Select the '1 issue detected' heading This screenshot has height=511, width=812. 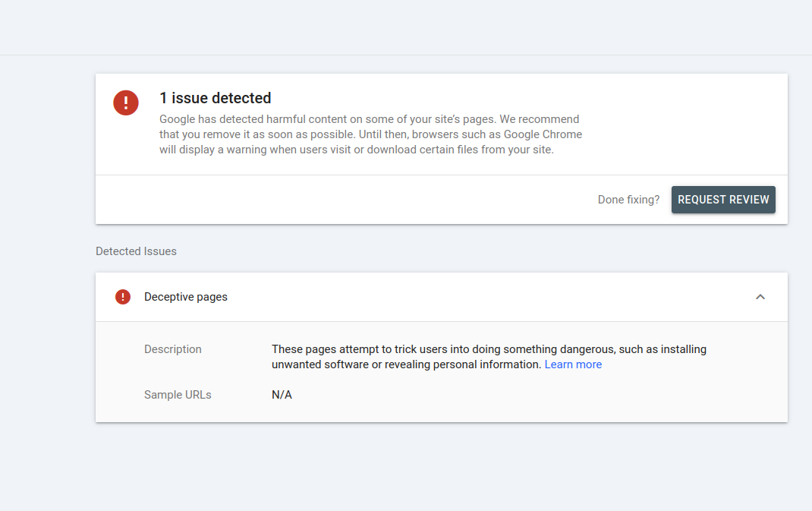click(215, 98)
